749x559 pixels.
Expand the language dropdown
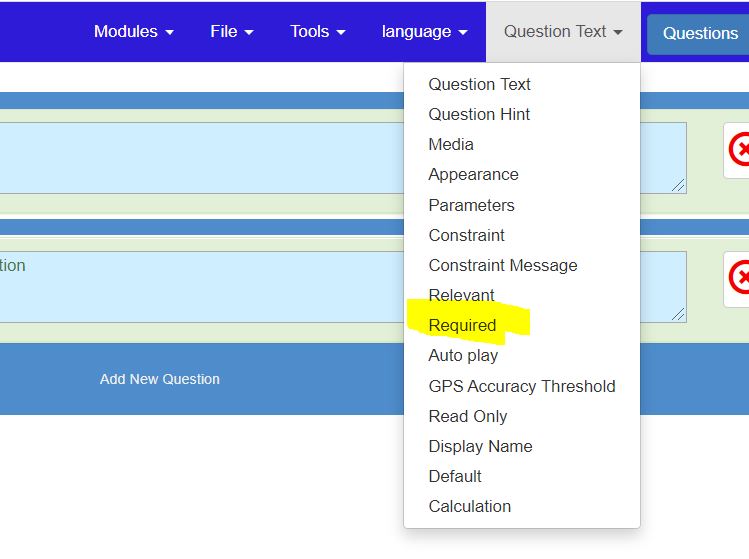(x=424, y=31)
